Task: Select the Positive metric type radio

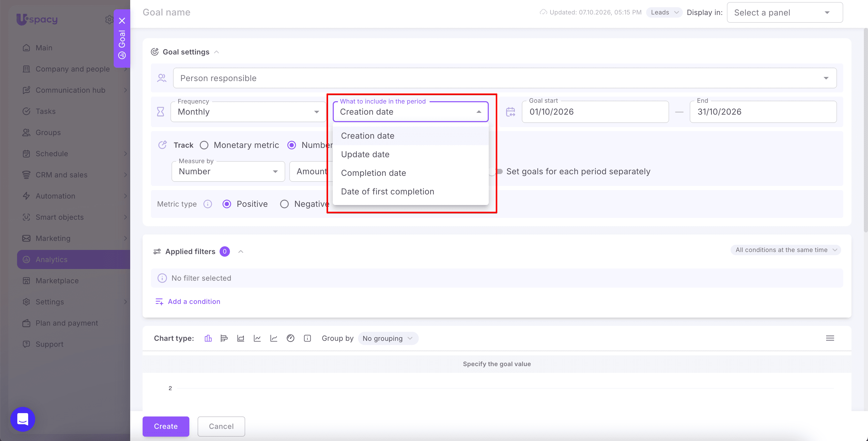Action: 227,204
